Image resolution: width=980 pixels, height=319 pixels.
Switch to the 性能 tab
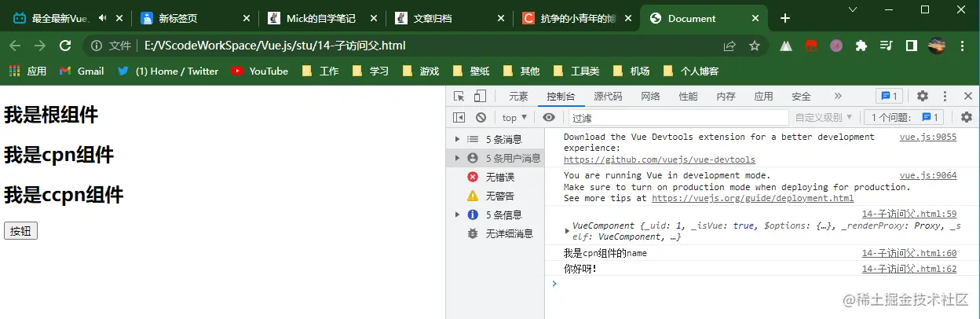coord(688,96)
